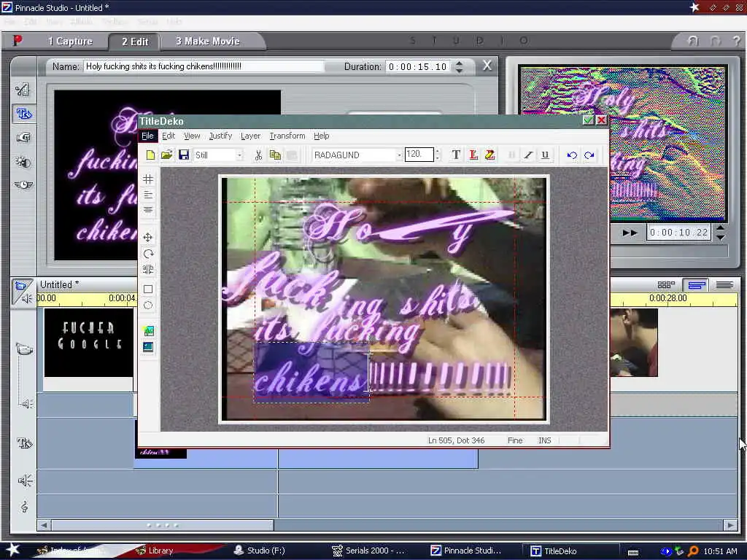
Task: Open the TitleDeko Help menu
Action: tap(322, 136)
